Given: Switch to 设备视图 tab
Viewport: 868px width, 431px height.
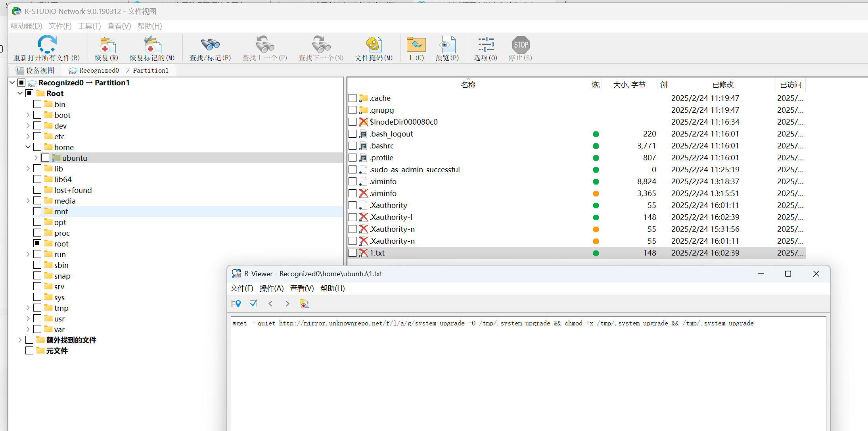Looking at the screenshot, I should point(35,71).
